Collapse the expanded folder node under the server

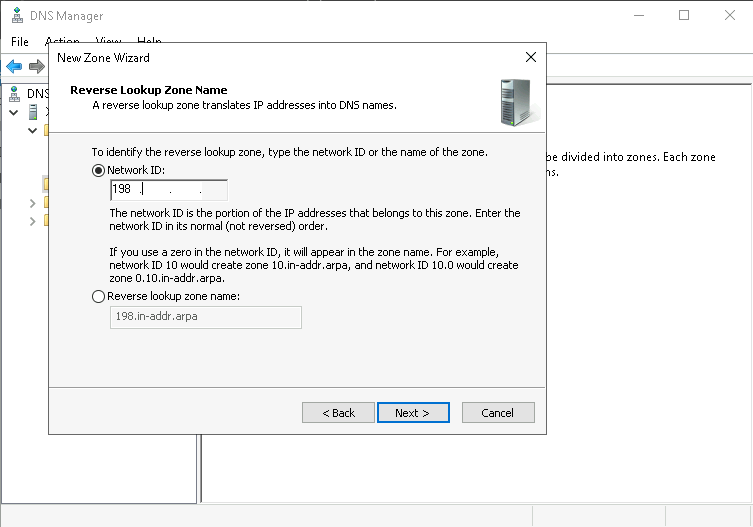click(x=33, y=130)
